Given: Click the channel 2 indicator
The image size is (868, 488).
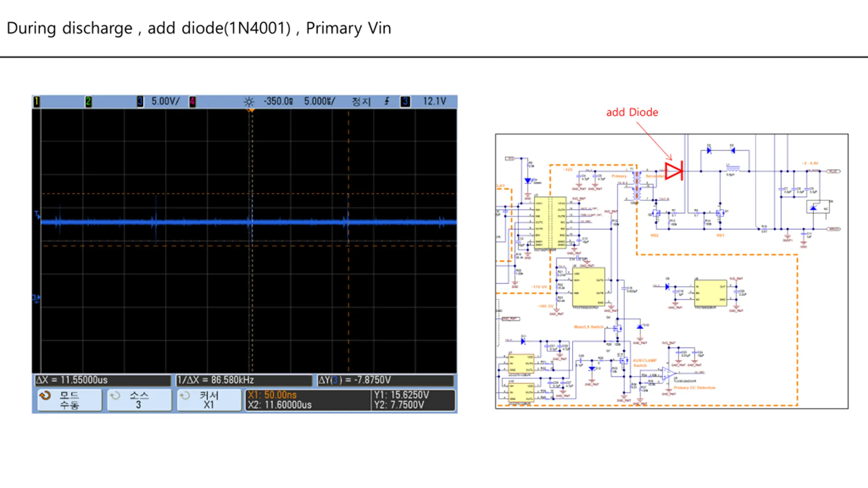Looking at the screenshot, I should (x=88, y=101).
